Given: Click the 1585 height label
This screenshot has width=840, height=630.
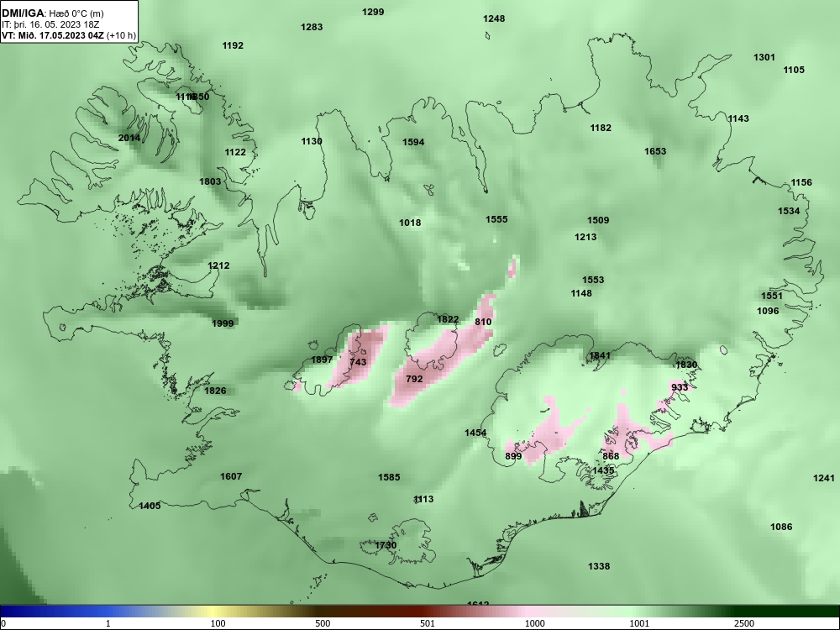Looking at the screenshot, I should click(389, 477).
